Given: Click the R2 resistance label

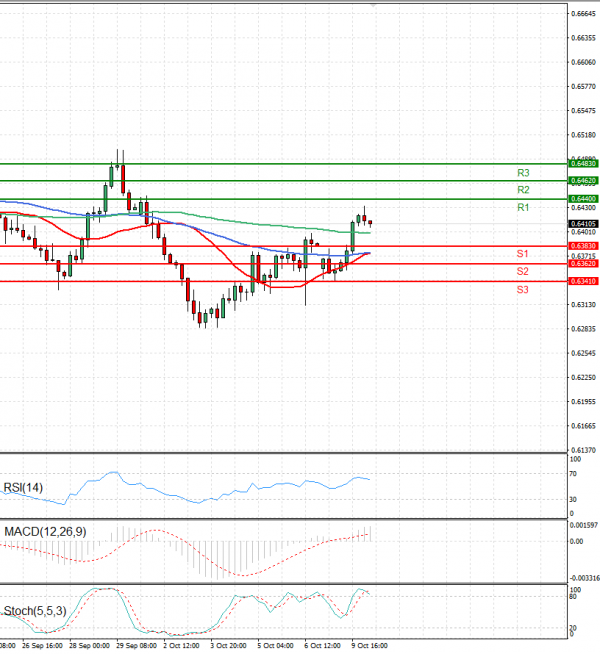Looking at the screenshot, I should pyautogui.click(x=523, y=190).
